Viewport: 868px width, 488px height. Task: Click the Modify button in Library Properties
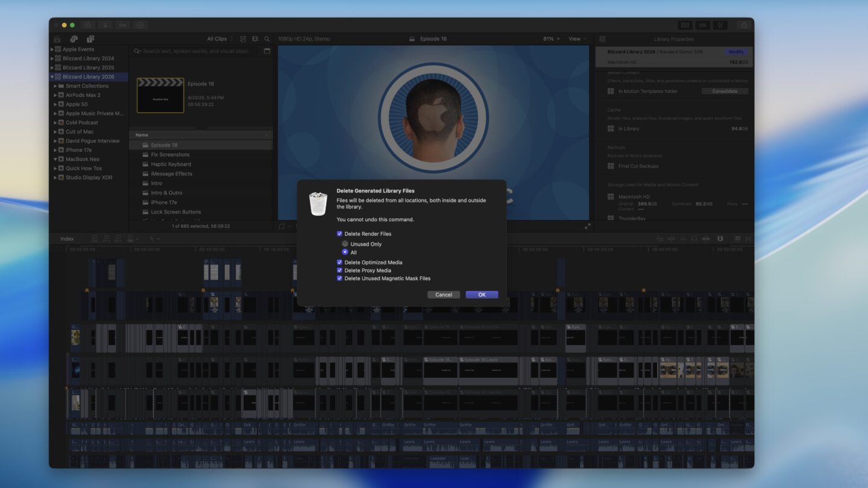pyautogui.click(x=736, y=52)
